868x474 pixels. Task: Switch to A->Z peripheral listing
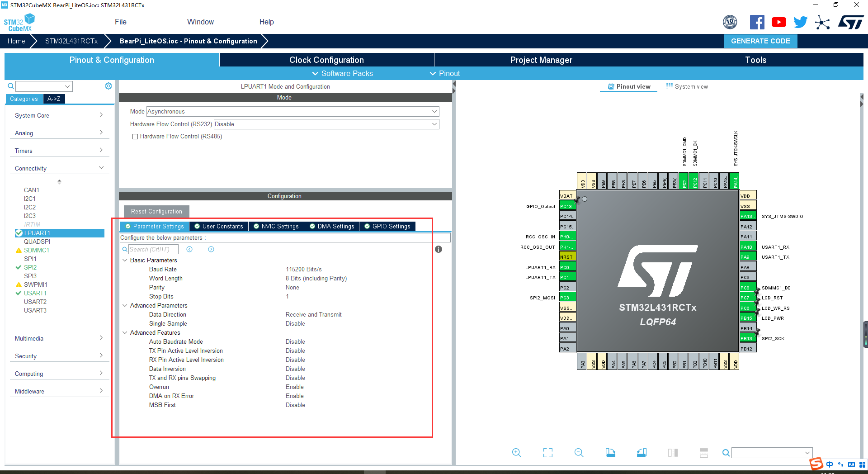[x=54, y=99]
